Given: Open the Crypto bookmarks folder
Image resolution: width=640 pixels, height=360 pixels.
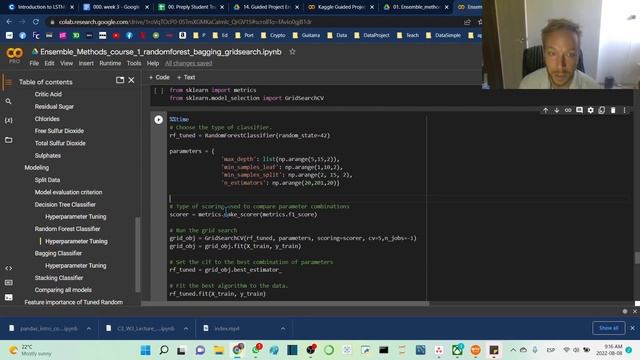Looking at the screenshot, I should pyautogui.click(x=273, y=36).
